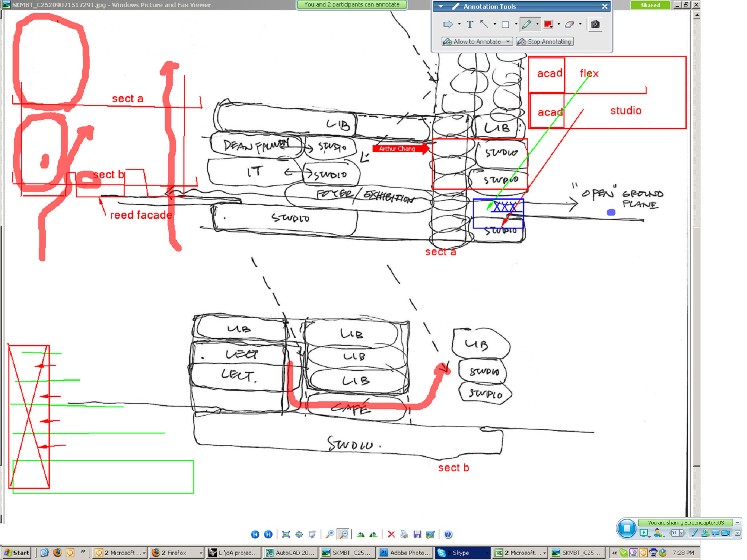Toggle participants panel in sharing bar
747x560 pixels.
click(x=705, y=532)
